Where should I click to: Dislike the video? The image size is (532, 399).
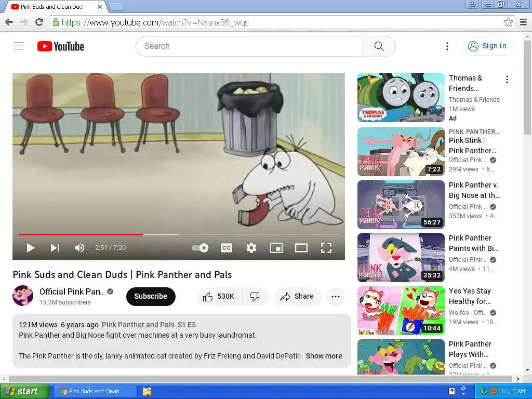[255, 297]
